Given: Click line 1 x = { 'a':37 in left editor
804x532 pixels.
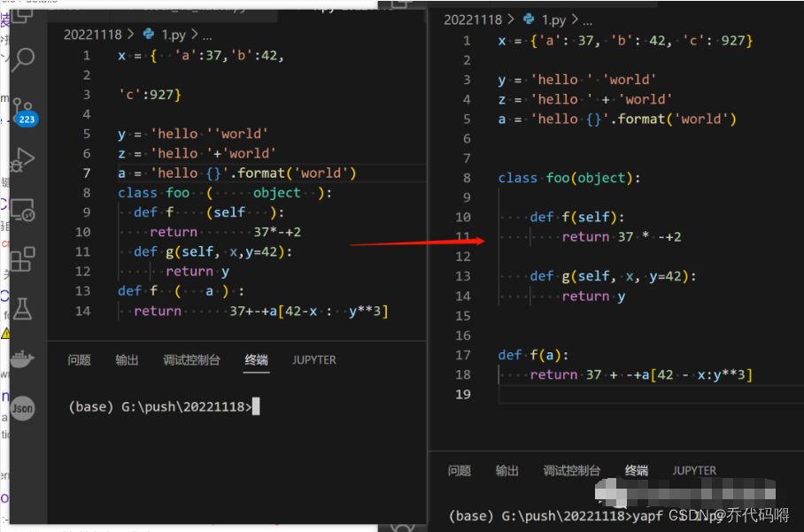Looking at the screenshot, I should pos(201,56).
